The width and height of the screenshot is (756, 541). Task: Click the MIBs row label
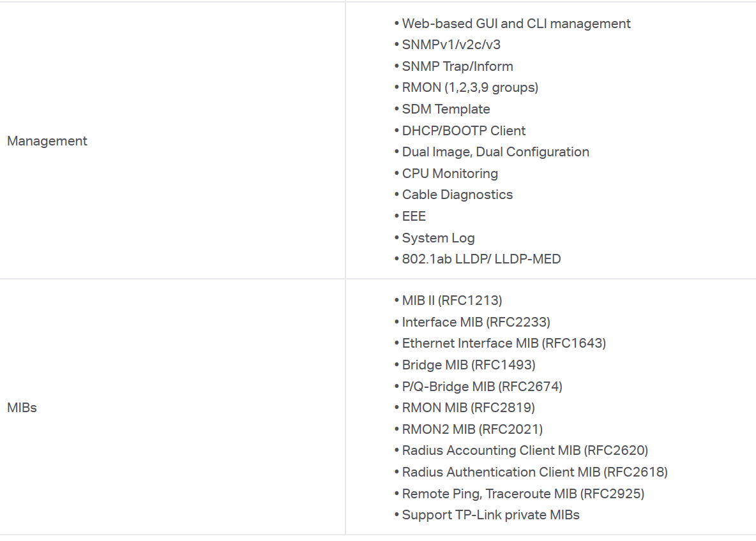point(22,408)
